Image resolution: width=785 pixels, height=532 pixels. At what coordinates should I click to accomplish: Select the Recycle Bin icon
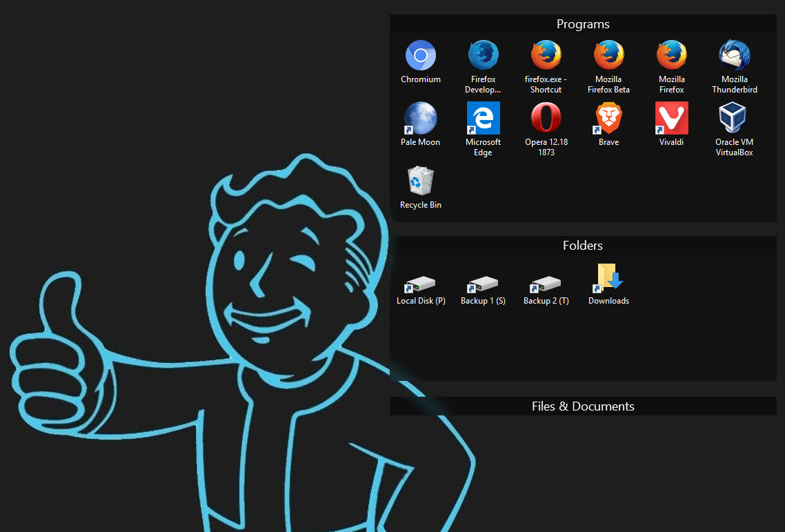click(x=421, y=181)
